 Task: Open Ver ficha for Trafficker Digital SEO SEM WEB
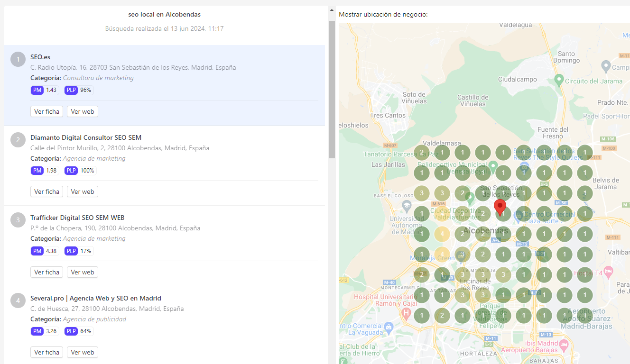point(46,272)
